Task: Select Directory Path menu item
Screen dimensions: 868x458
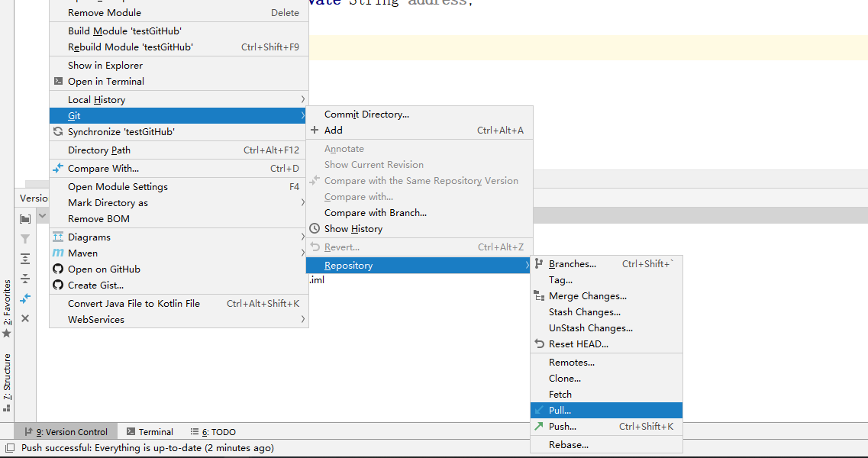Action: click(179, 150)
